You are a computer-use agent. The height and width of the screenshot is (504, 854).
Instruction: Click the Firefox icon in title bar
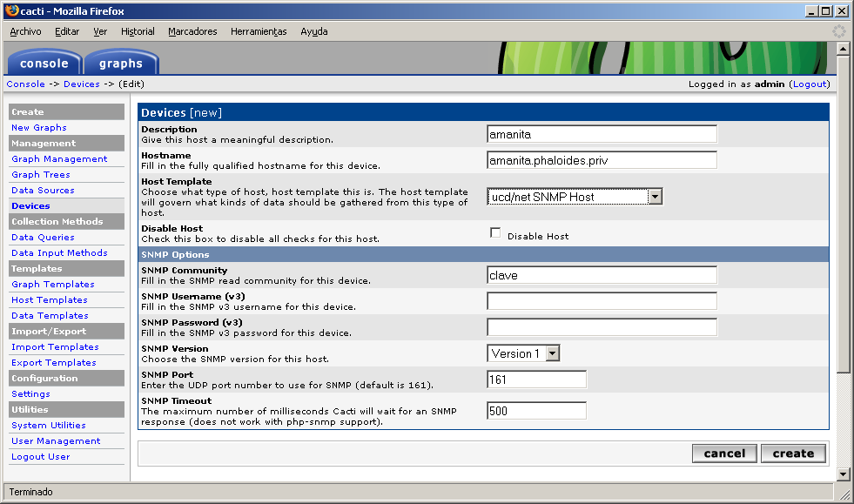pyautogui.click(x=11, y=10)
